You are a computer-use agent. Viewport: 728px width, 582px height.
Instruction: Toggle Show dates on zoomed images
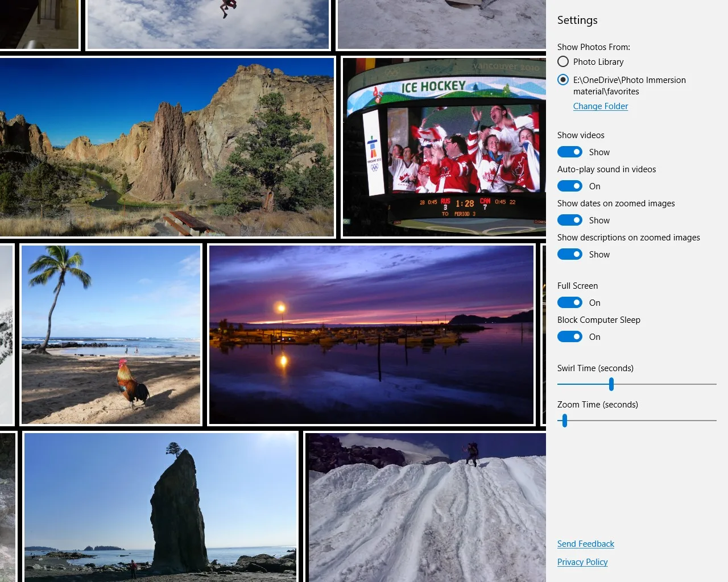coord(570,220)
